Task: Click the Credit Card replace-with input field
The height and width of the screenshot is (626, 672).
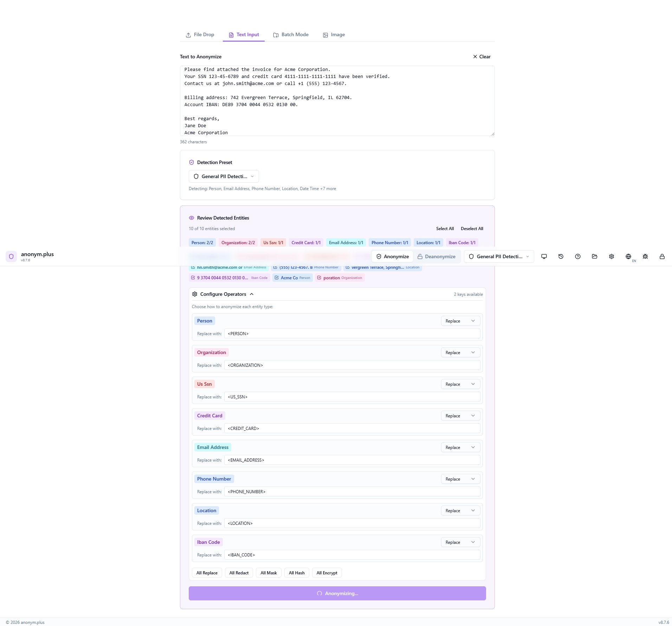Action: click(x=352, y=428)
